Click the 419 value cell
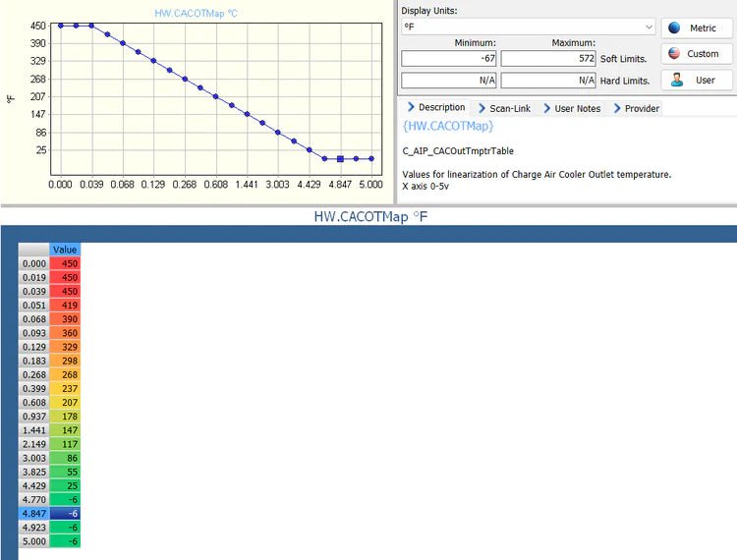 click(x=65, y=306)
